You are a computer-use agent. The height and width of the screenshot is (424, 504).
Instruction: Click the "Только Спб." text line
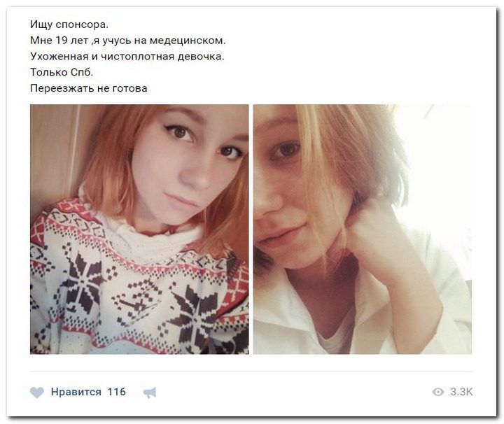pyautogui.click(x=62, y=72)
